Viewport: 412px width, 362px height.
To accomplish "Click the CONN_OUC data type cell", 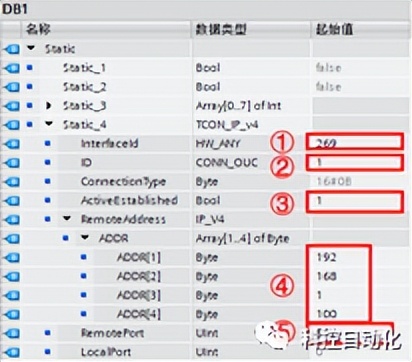I will [227, 163].
